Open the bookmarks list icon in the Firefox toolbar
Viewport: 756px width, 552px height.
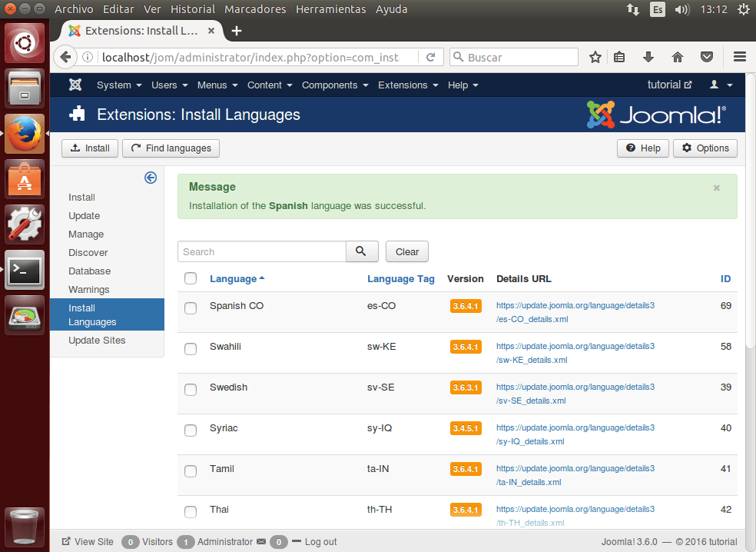pyautogui.click(x=619, y=57)
